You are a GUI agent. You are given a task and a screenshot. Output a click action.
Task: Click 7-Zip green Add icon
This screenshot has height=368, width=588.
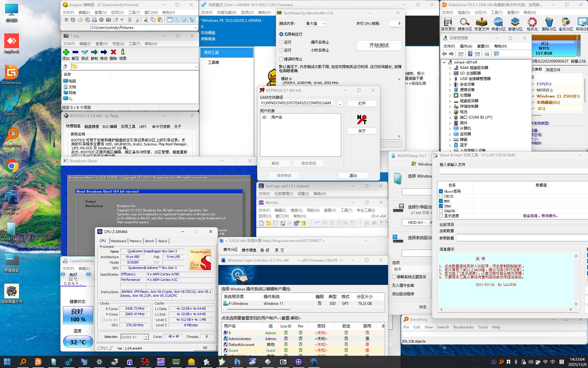tap(66, 52)
